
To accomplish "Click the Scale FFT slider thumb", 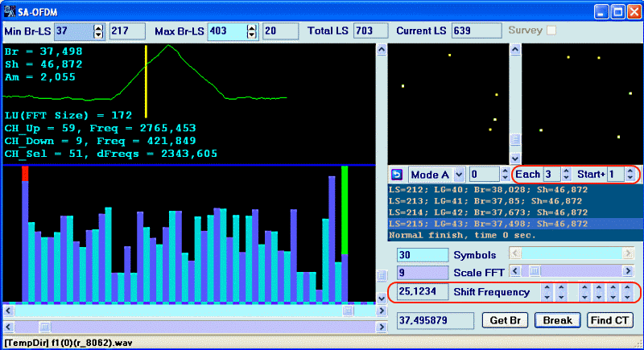I will (x=532, y=272).
